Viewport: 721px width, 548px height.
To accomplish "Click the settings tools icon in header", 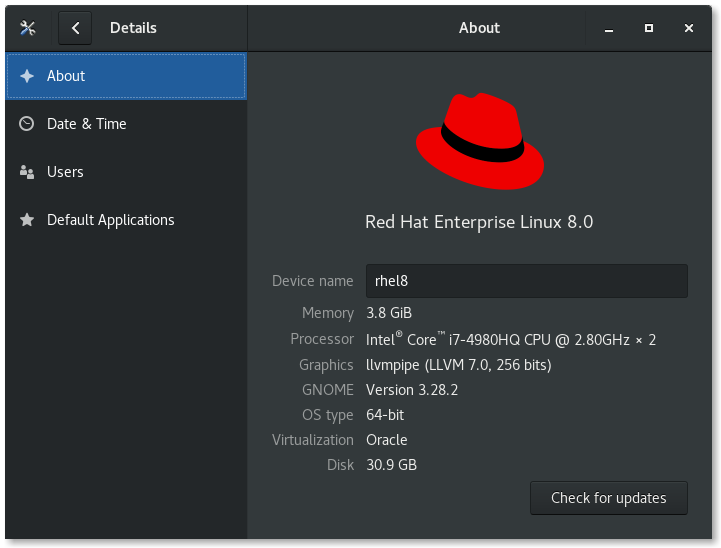I will tap(28, 28).
